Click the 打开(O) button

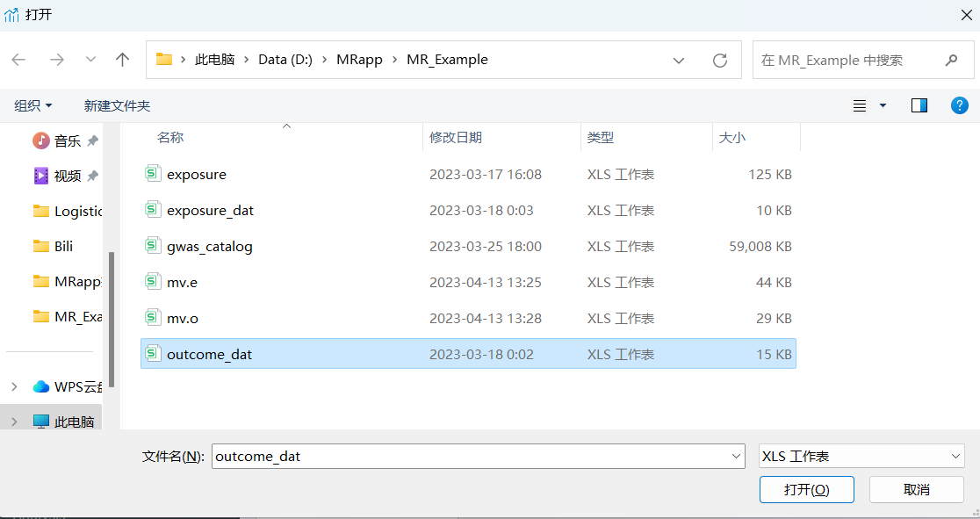point(806,489)
